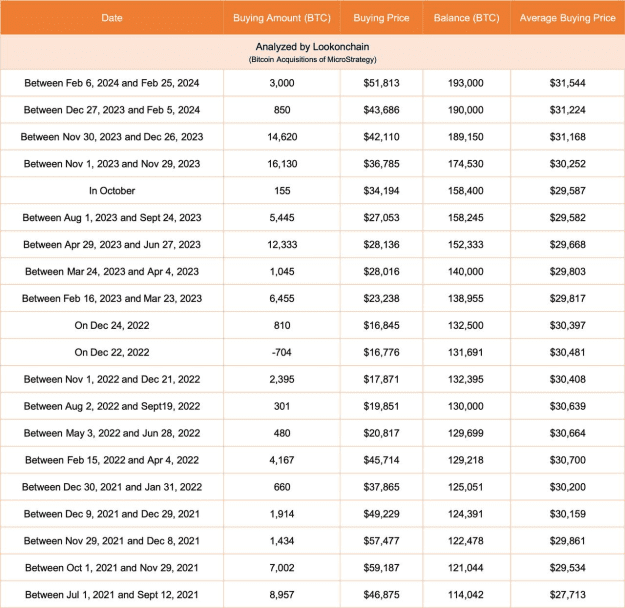Select the Bitcoin Acquisitions of MicroStrategy subtitle
Image resolution: width=625 pixels, height=608 pixels.
(312, 60)
